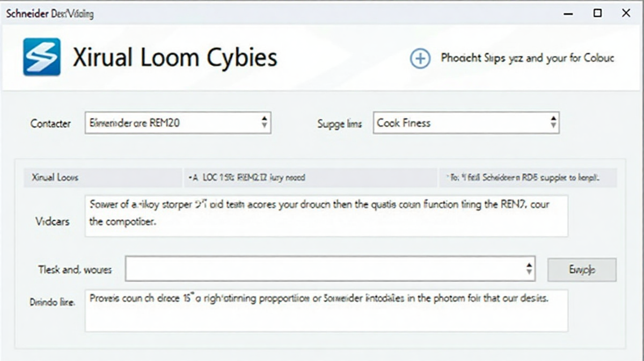Click the Phoocht Stips header link text
Viewport: 644px width, 361px height.
528,58
